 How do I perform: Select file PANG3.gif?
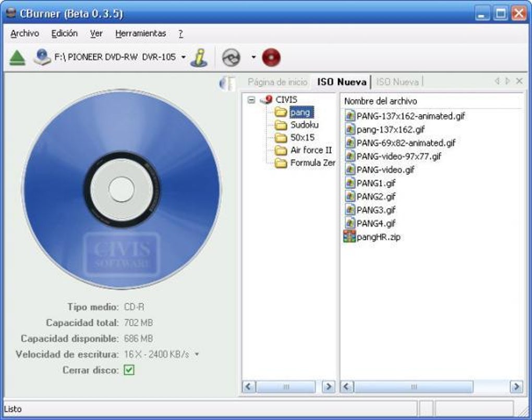tap(376, 210)
